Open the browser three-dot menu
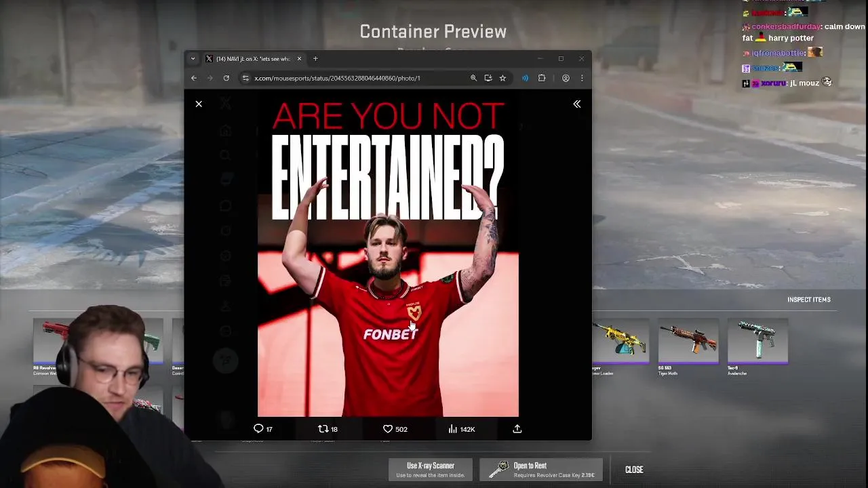The width and height of the screenshot is (868, 488). [x=582, y=78]
